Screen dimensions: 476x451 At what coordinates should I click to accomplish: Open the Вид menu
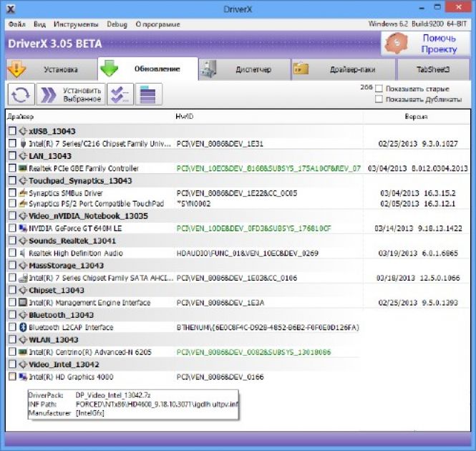pyautogui.click(x=40, y=24)
